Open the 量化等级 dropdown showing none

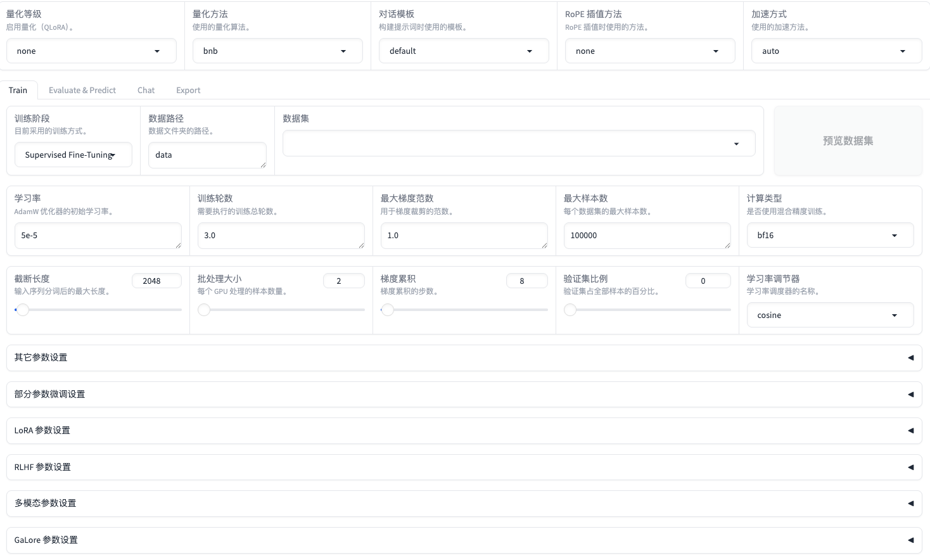[x=91, y=51]
